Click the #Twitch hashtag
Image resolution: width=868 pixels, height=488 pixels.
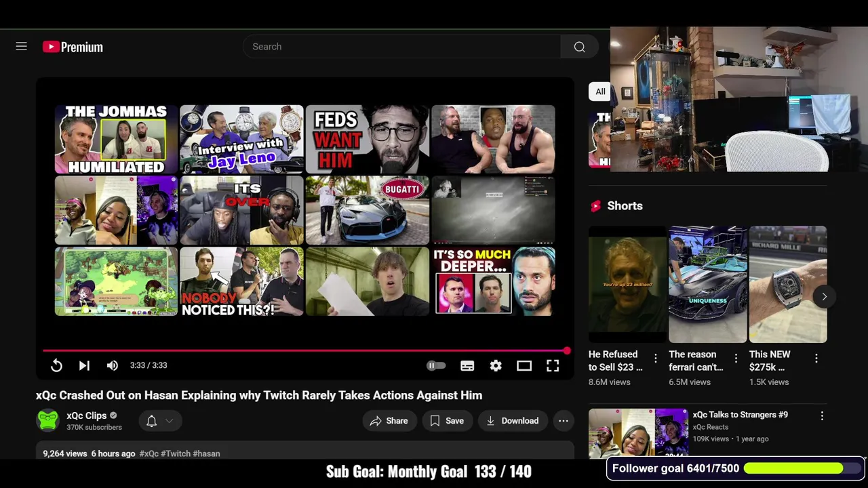tap(176, 453)
